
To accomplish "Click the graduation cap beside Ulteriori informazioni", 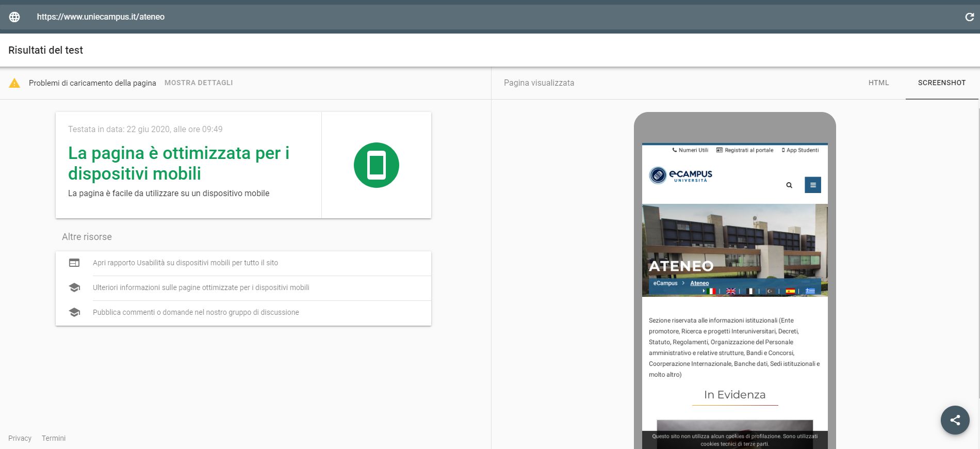I will (74, 287).
